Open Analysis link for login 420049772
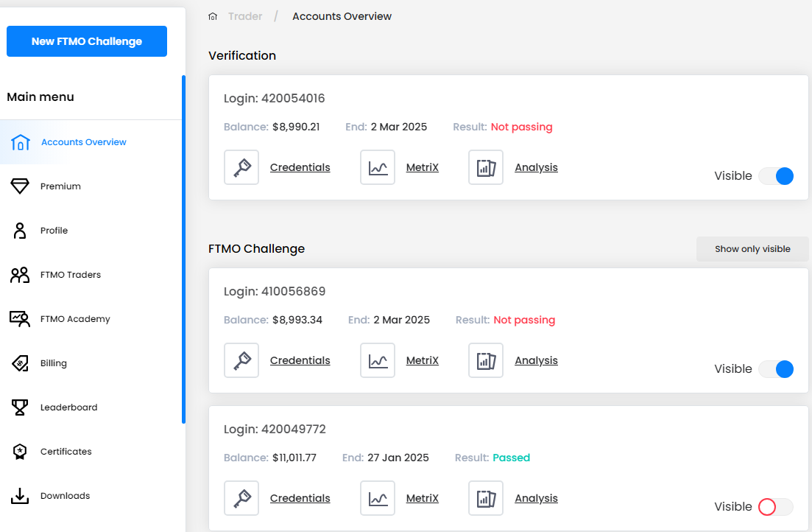 pos(536,498)
